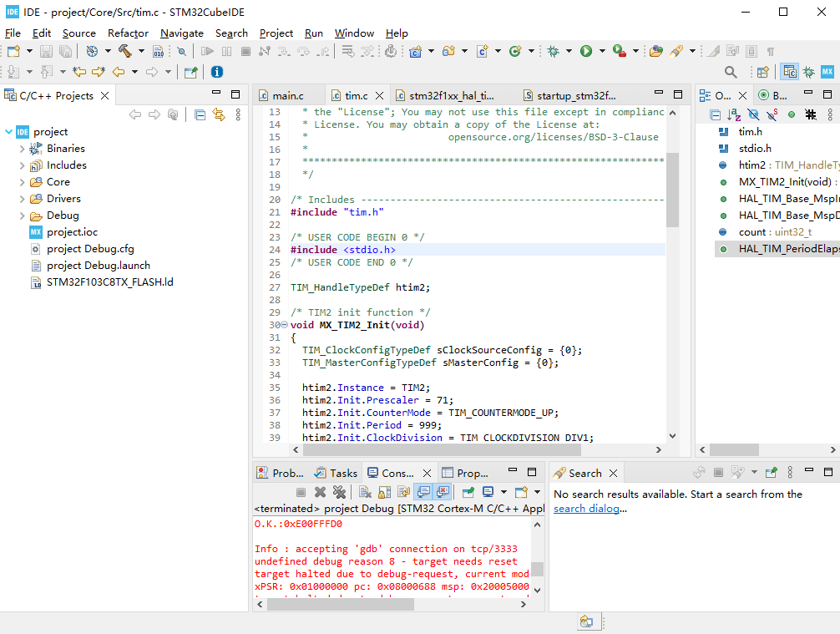
Task: Close the tim.c editor tab
Action: tap(380, 95)
